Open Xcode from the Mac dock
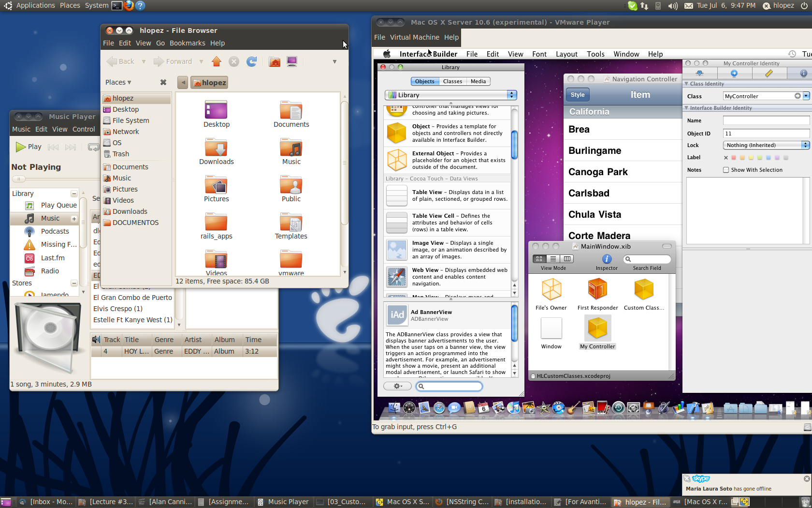Viewport: 812px width, 508px height. [x=693, y=408]
